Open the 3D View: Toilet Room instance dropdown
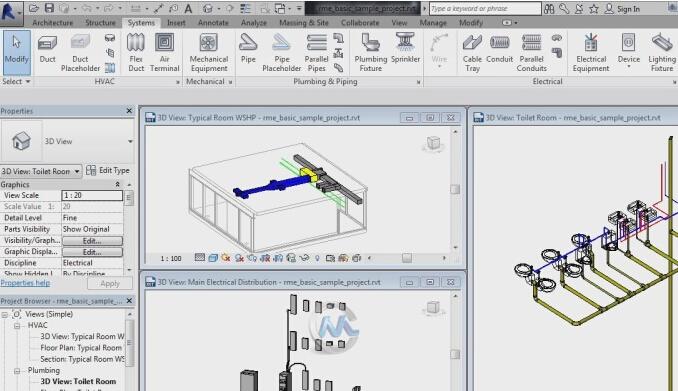The width and height of the screenshot is (678, 391). tap(77, 171)
